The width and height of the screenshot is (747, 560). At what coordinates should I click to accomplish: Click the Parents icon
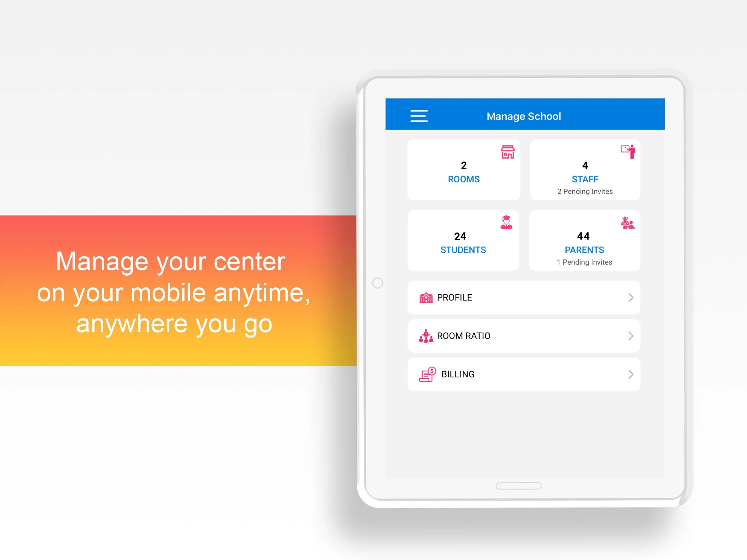point(626,222)
